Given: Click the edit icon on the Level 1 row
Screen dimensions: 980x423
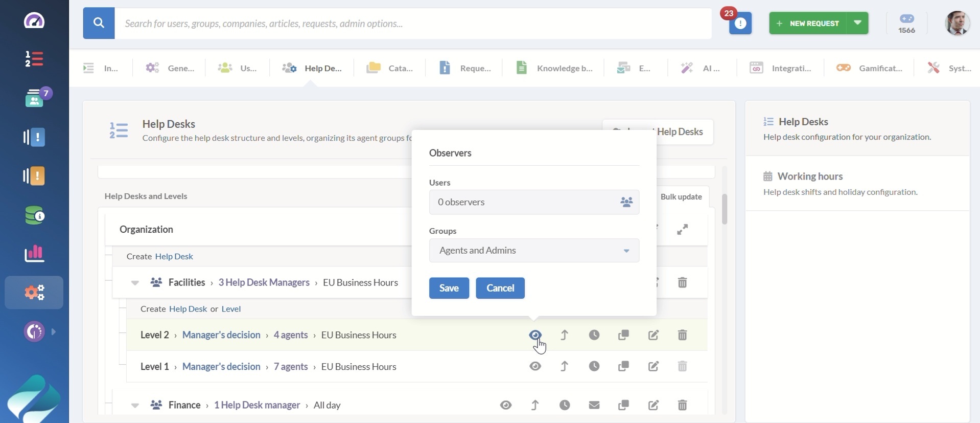Looking at the screenshot, I should coord(653,366).
